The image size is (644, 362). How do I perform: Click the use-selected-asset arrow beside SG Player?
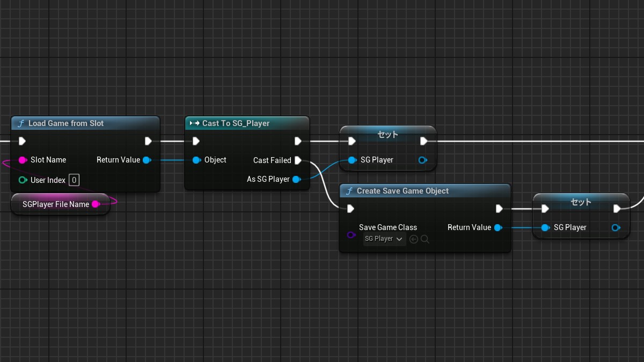click(x=413, y=239)
